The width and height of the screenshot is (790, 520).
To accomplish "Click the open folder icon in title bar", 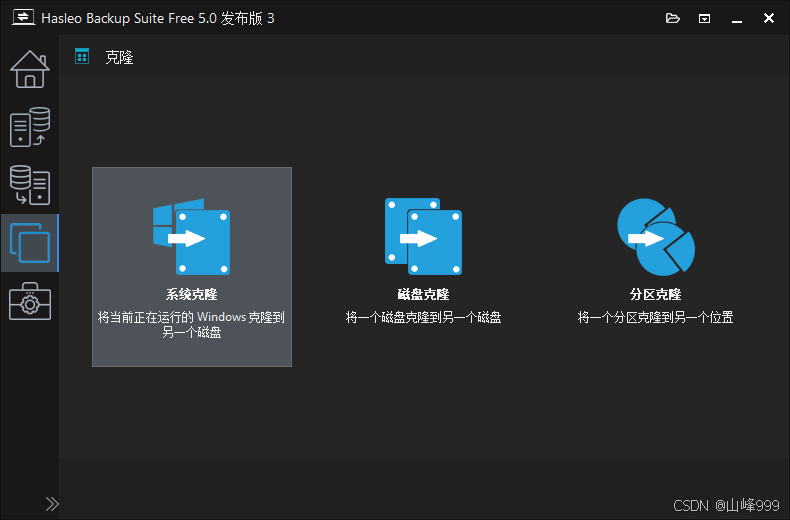I will 673,19.
